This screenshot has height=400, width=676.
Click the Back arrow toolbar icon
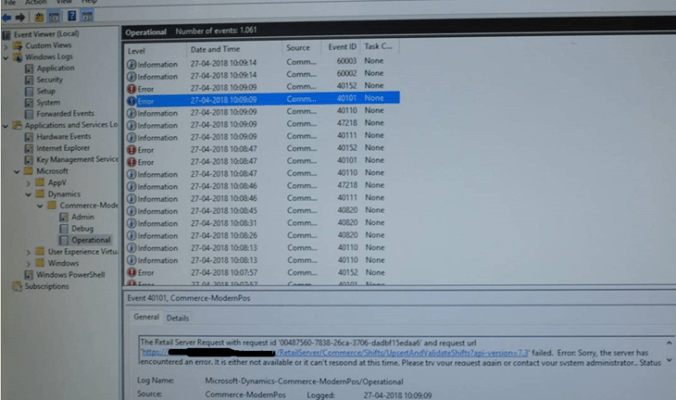click(x=7, y=17)
